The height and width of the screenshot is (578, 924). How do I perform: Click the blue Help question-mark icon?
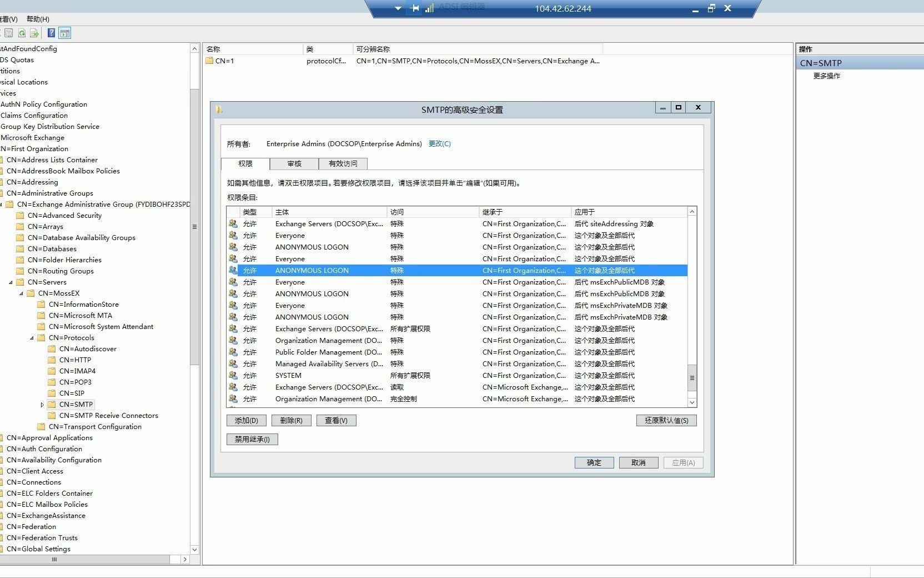[51, 33]
